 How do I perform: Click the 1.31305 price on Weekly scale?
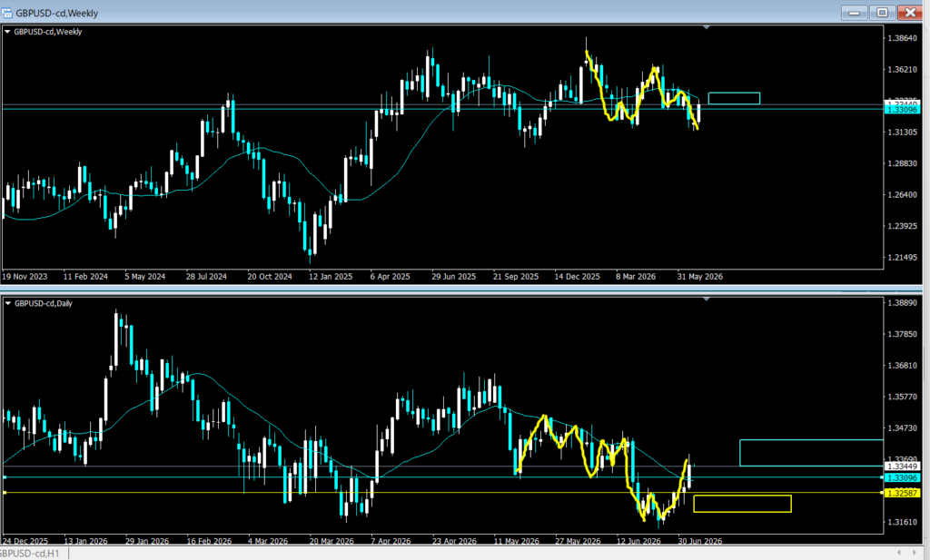[x=902, y=133]
